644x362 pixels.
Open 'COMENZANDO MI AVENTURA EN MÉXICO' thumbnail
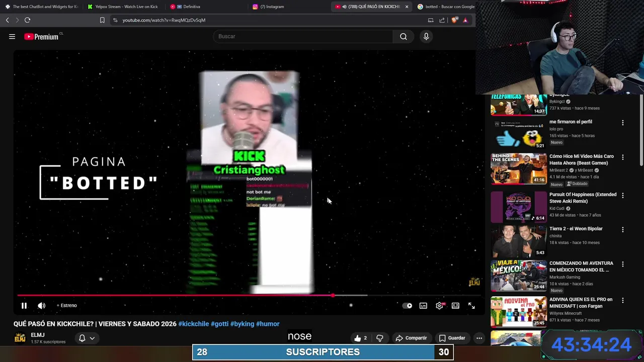tap(519, 276)
